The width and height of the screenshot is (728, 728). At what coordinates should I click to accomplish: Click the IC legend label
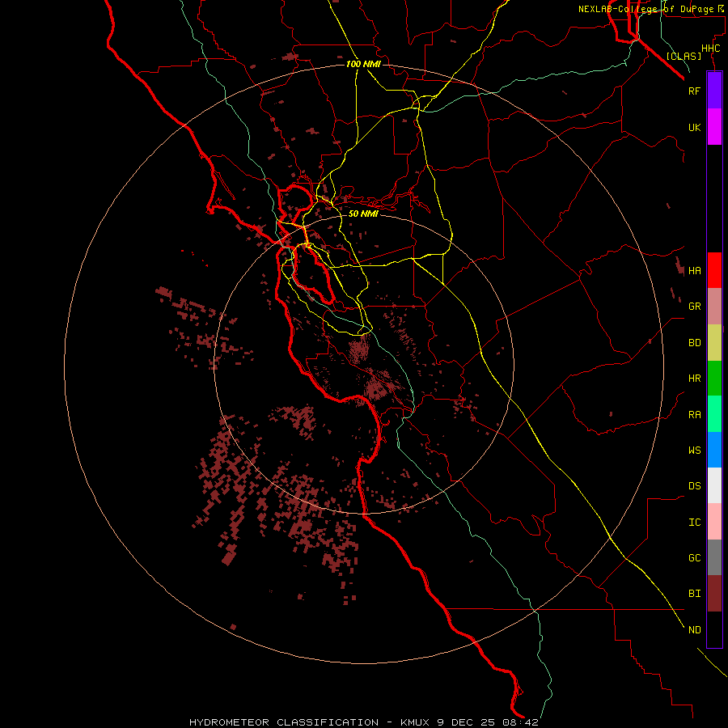click(694, 523)
